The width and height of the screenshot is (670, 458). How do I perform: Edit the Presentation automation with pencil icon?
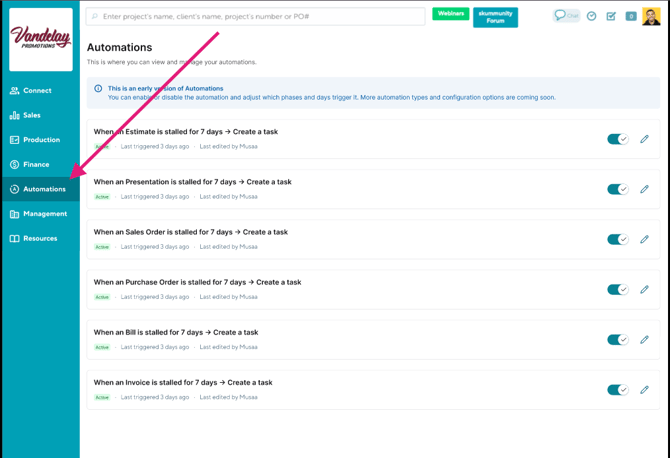[644, 189]
